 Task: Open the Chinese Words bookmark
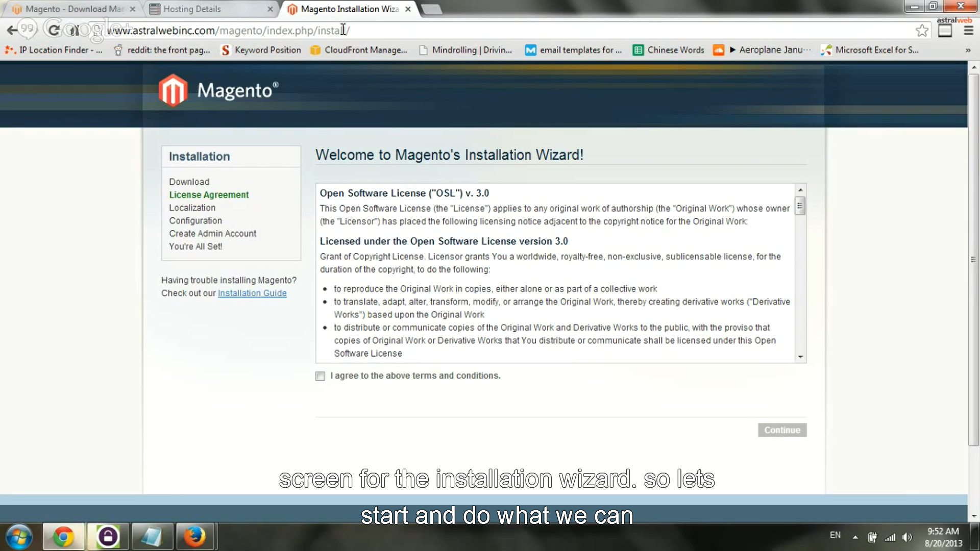(x=669, y=50)
